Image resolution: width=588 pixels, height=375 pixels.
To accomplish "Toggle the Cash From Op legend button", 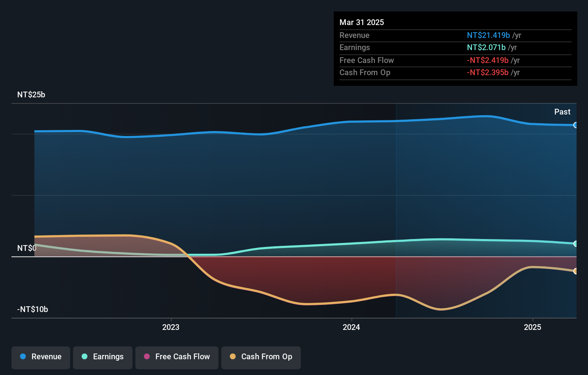I will click(261, 357).
